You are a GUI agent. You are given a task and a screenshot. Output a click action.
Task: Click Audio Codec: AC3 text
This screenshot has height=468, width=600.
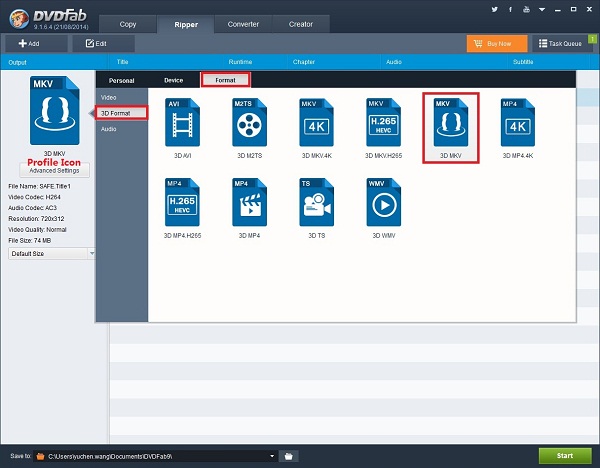pyautogui.click(x=33, y=208)
